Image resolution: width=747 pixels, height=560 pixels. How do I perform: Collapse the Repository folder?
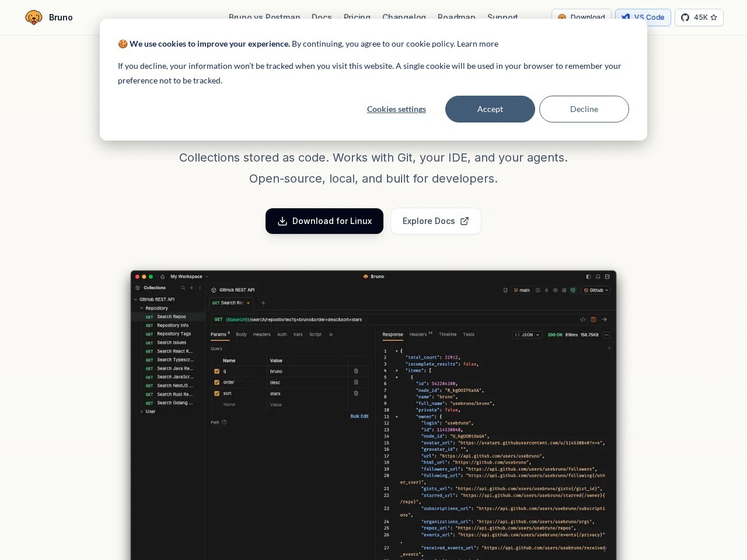click(141, 308)
